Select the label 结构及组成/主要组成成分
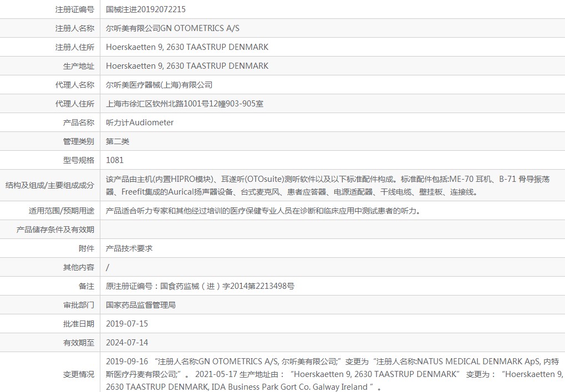 (x=50, y=185)
